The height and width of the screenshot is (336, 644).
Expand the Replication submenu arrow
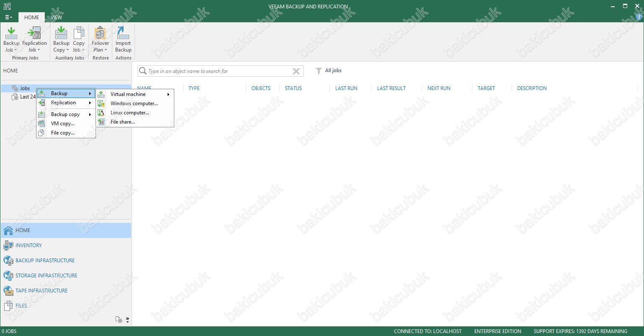click(x=90, y=103)
